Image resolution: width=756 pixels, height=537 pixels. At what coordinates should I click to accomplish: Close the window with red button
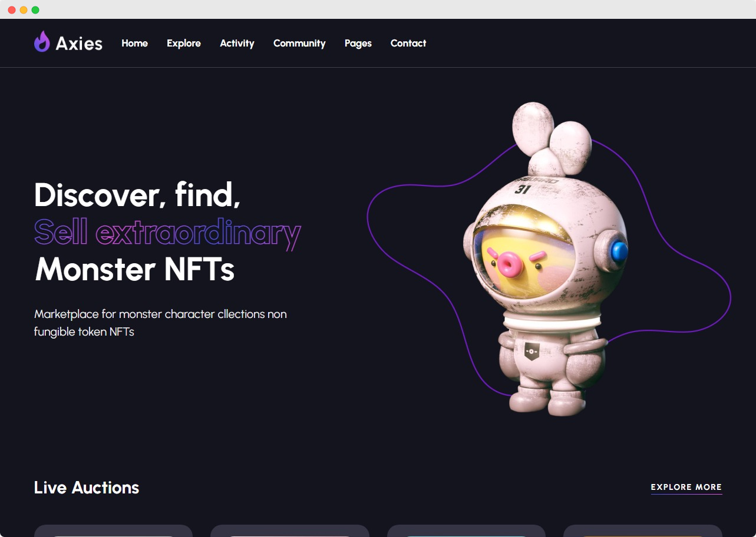click(12, 10)
